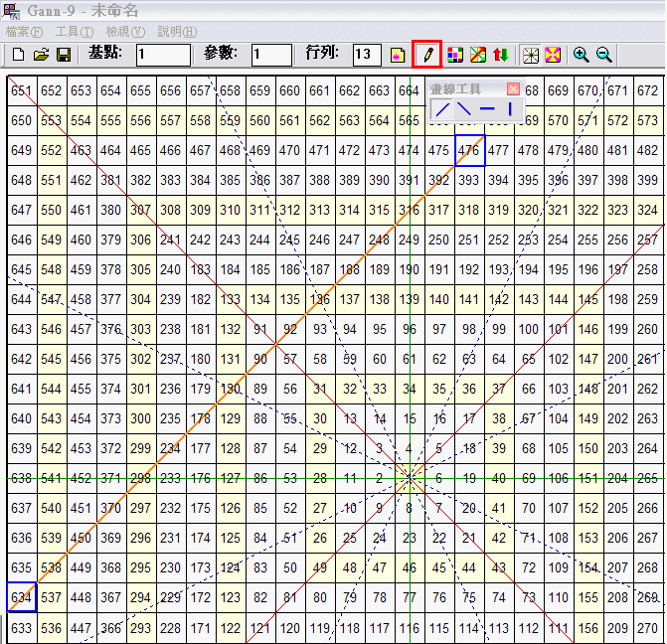Click cell 2 left of the center

pyautogui.click(x=380, y=478)
